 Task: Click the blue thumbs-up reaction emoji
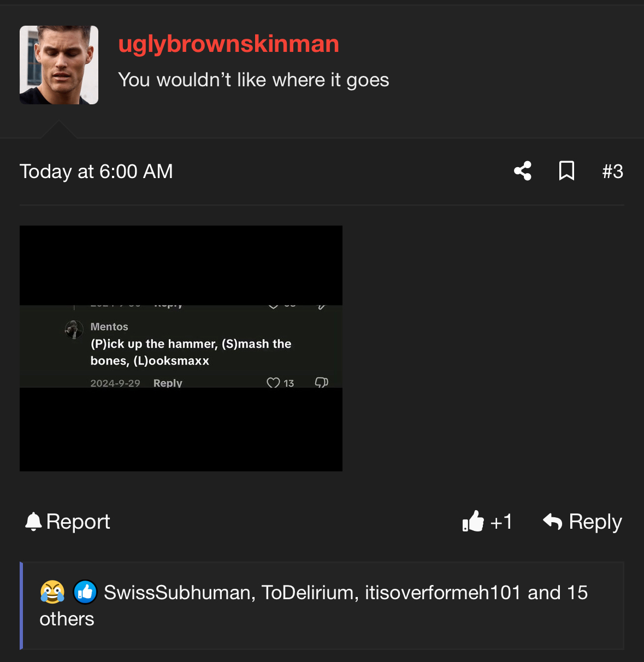tap(85, 592)
